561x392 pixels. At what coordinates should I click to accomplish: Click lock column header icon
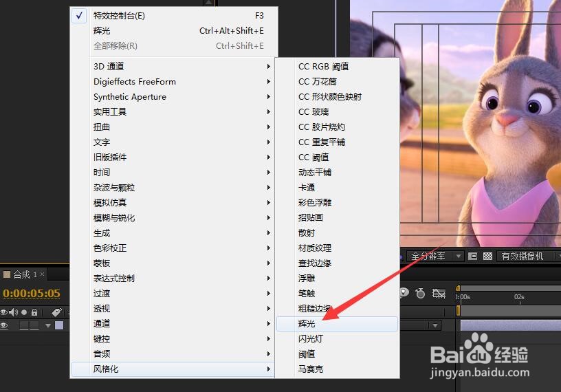(34, 312)
